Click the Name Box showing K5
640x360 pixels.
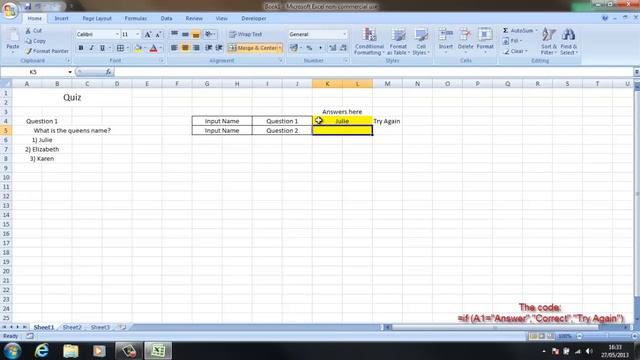[33, 72]
